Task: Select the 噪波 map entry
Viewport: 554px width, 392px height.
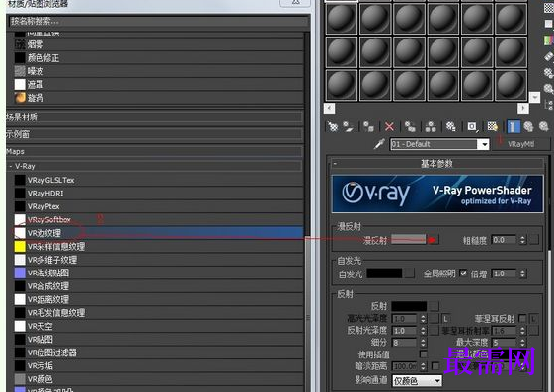Action: pyautogui.click(x=158, y=71)
